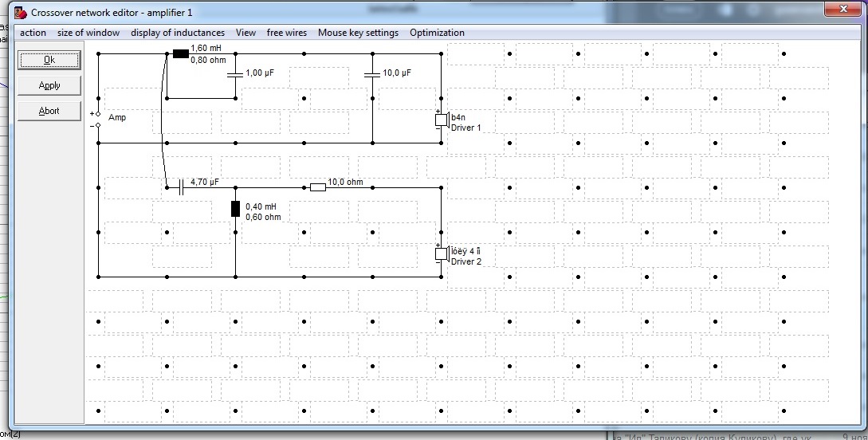Open the View menu
Image resolution: width=868 pixels, height=440 pixels.
(245, 33)
